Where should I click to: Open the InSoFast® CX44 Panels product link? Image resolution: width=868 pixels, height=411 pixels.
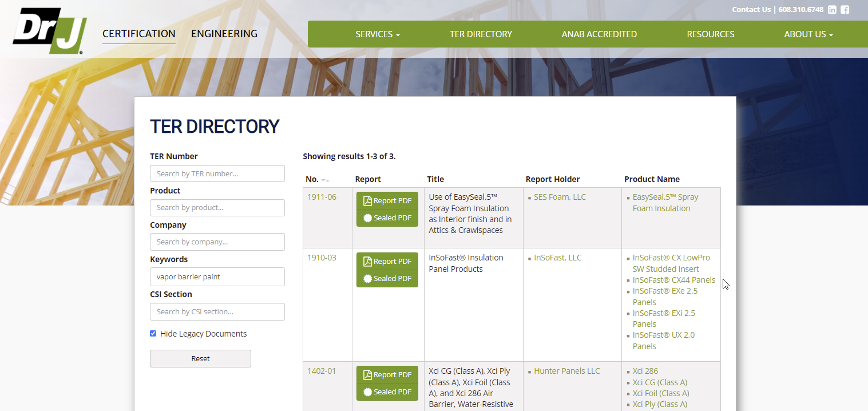click(x=674, y=279)
